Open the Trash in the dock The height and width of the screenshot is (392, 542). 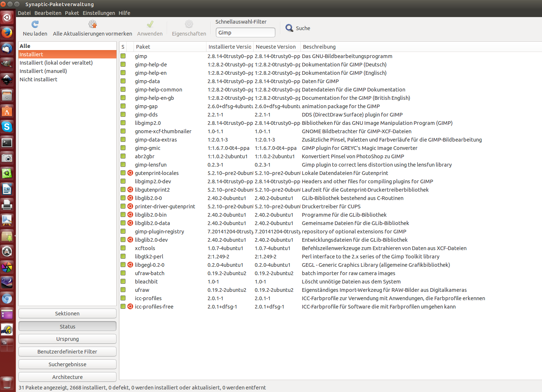[x=7, y=383]
